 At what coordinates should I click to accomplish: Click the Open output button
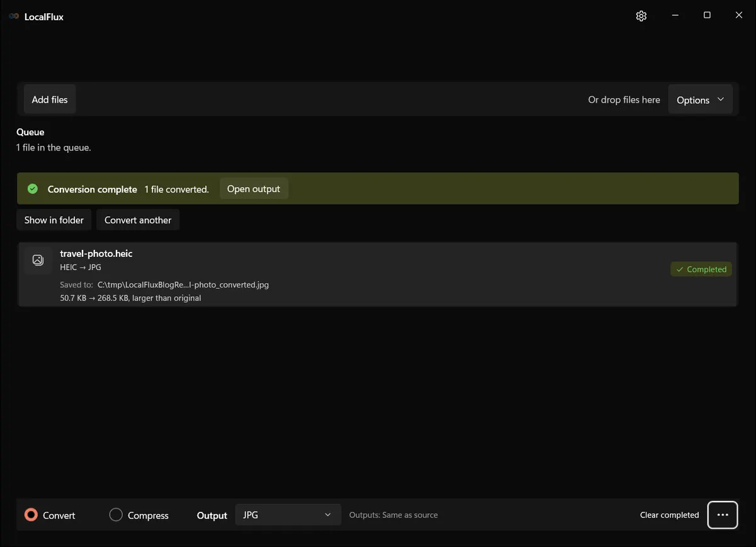254,189
